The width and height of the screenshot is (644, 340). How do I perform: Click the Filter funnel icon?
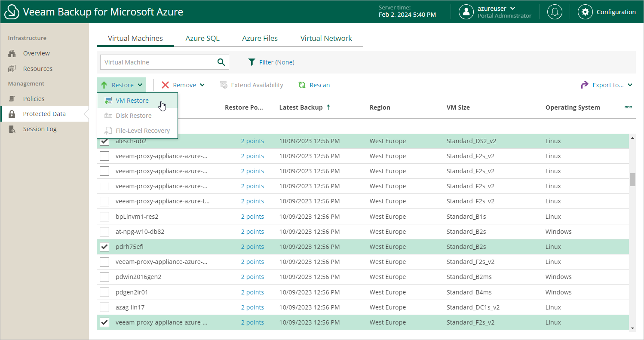[x=252, y=62]
